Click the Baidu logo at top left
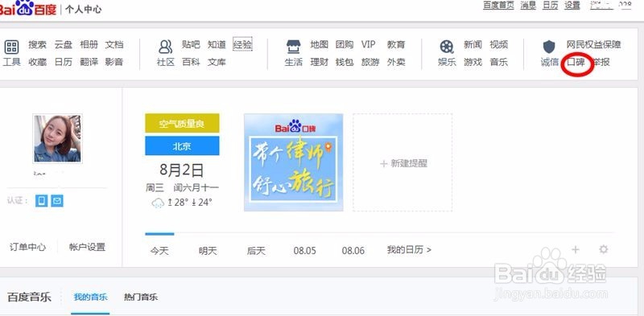 27,8
